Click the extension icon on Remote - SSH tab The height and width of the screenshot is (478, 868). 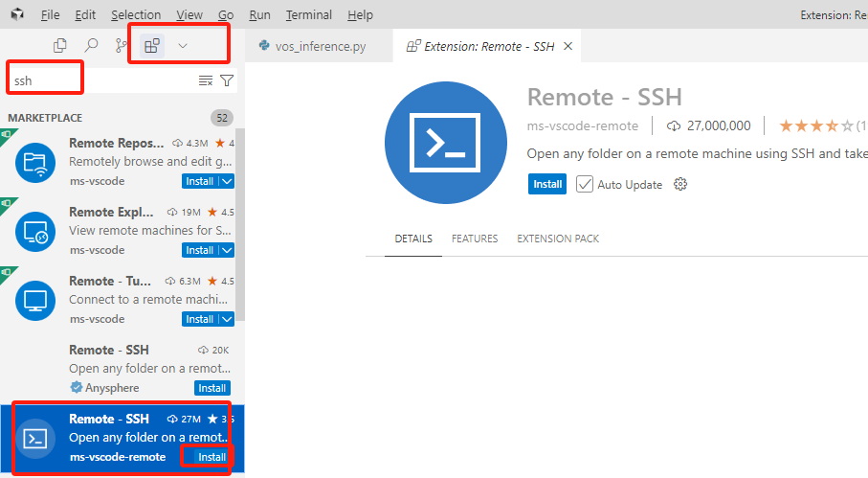412,46
